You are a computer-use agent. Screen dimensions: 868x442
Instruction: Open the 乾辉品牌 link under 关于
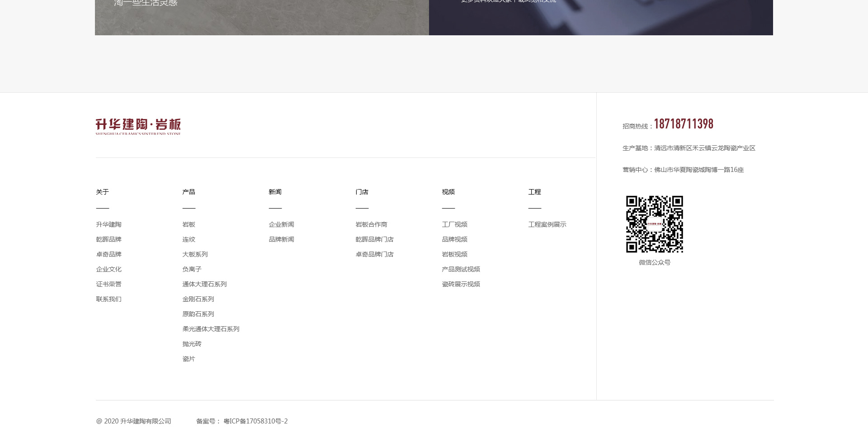108,239
